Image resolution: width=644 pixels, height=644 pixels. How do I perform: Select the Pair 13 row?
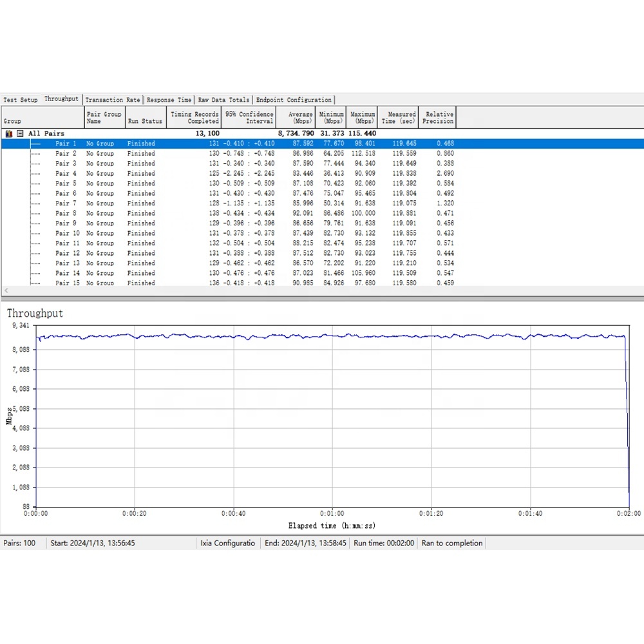click(323, 263)
